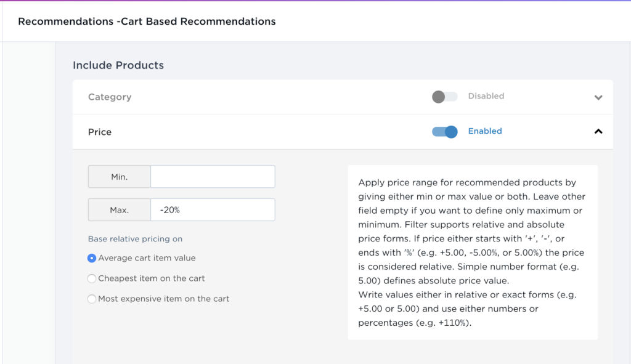
Task: Click the Include Products heading
Action: pyautogui.click(x=118, y=65)
